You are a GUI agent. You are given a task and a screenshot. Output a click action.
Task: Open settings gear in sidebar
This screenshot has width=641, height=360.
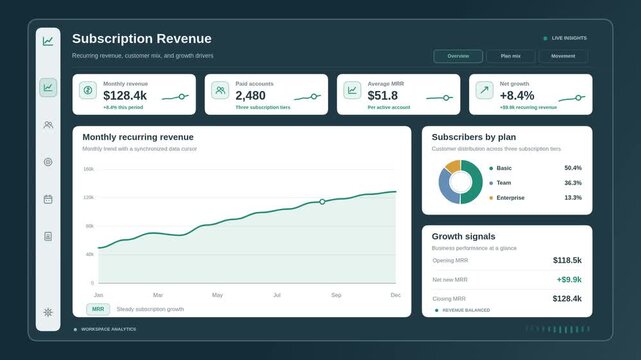pos(48,312)
